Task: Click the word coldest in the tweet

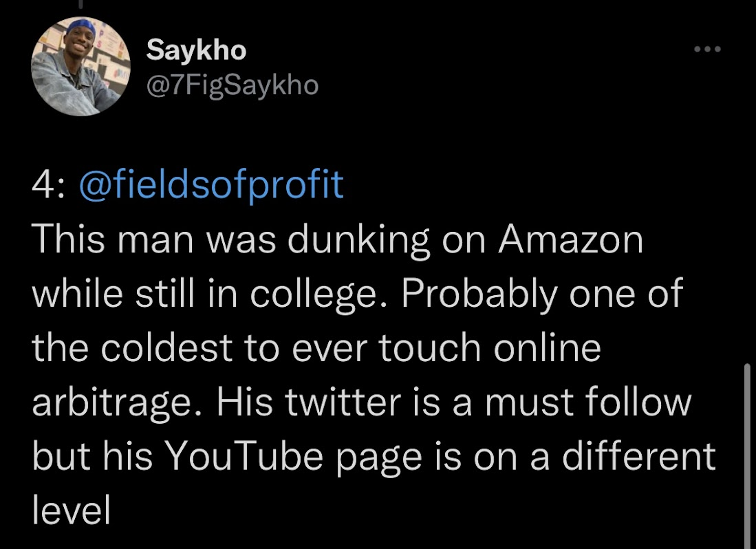Action: point(167,348)
